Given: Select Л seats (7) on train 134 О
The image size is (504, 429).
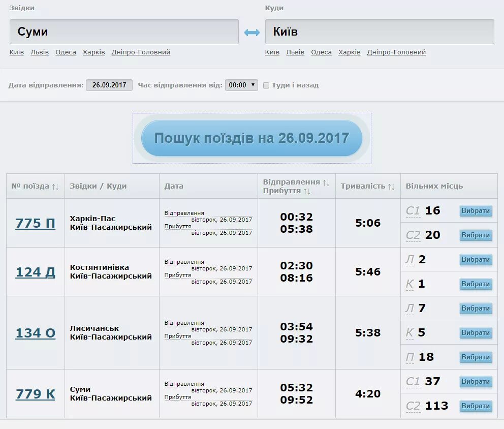Looking at the screenshot, I should 476,309.
